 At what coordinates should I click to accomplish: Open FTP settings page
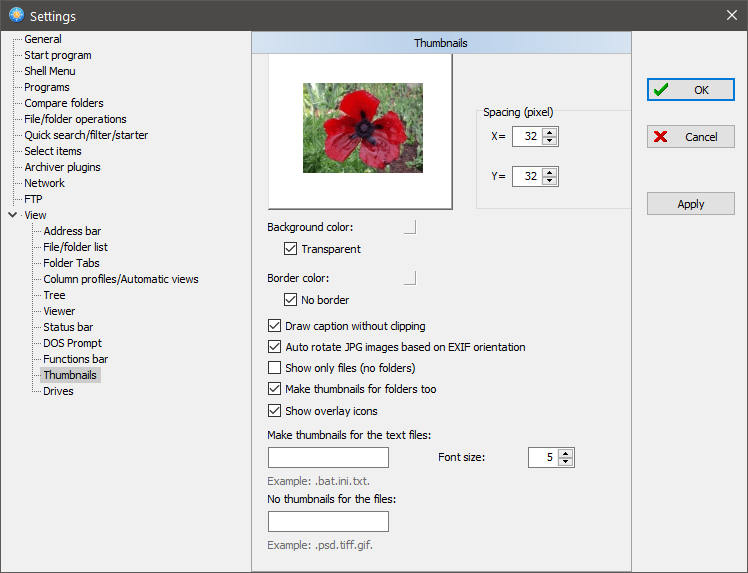click(x=33, y=199)
